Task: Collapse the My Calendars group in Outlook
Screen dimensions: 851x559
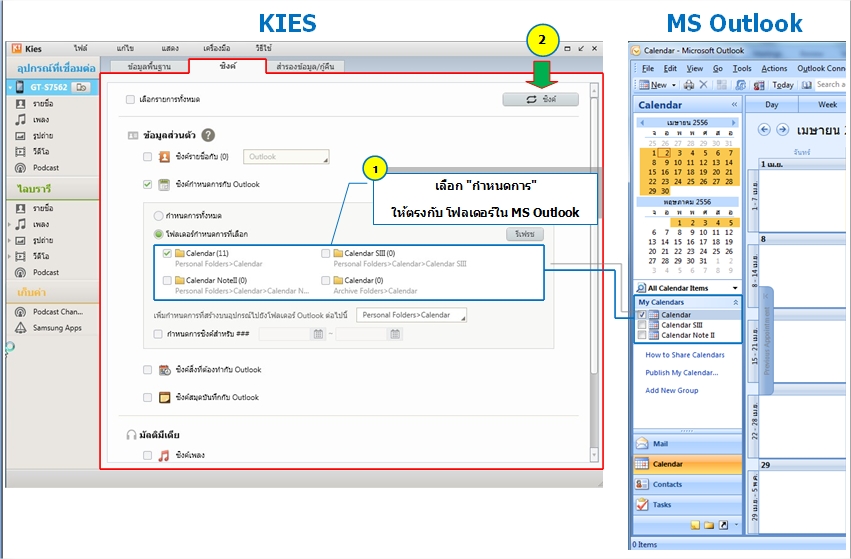Action: (x=735, y=302)
